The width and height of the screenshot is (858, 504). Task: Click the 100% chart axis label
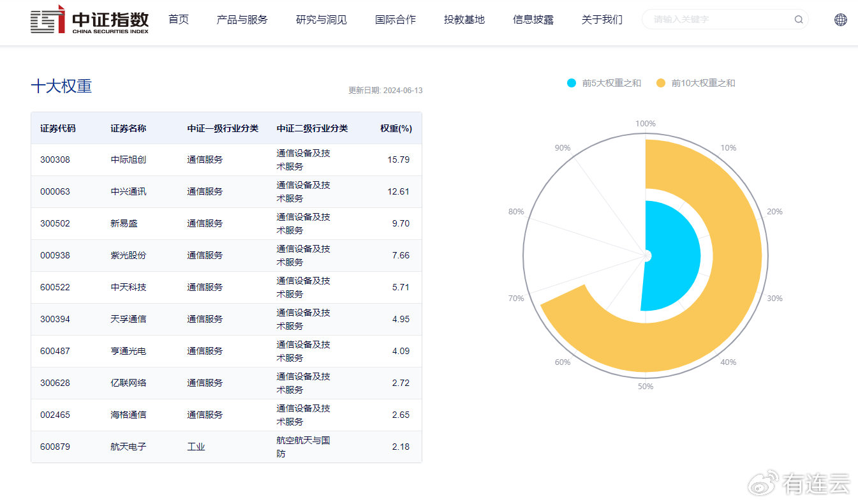[646, 124]
